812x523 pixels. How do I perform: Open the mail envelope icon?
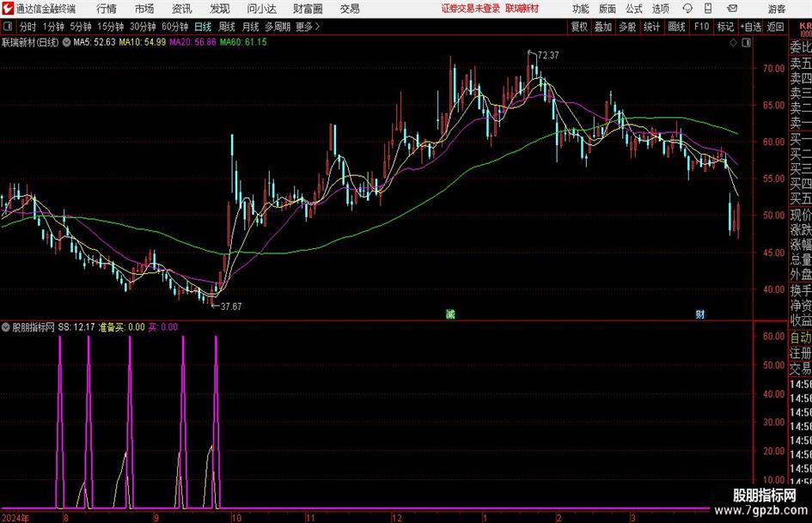[x=732, y=9]
